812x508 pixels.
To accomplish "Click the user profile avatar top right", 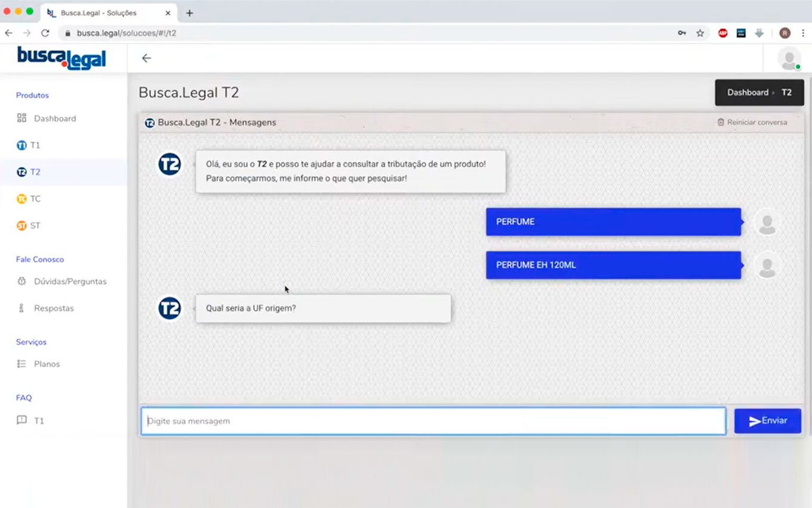I will coord(789,59).
